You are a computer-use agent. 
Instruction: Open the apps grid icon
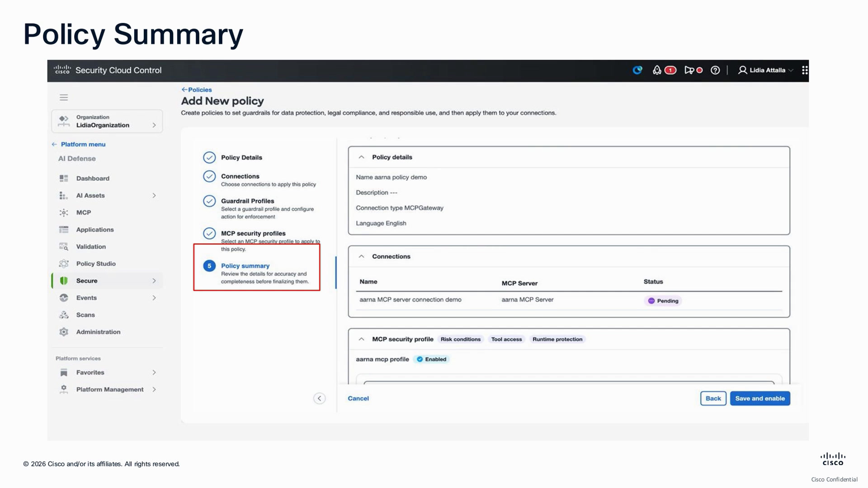805,70
